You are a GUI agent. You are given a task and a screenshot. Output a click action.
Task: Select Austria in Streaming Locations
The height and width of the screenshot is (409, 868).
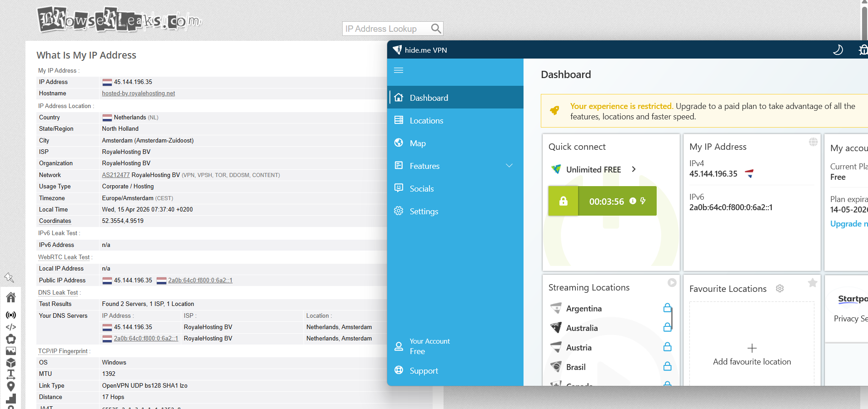pos(579,347)
